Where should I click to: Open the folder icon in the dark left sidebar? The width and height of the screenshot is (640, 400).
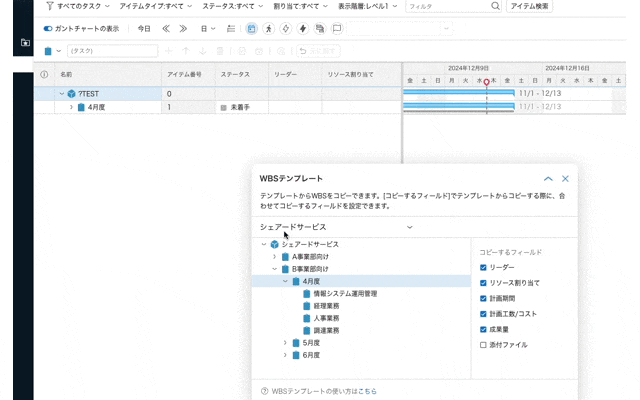[x=25, y=42]
